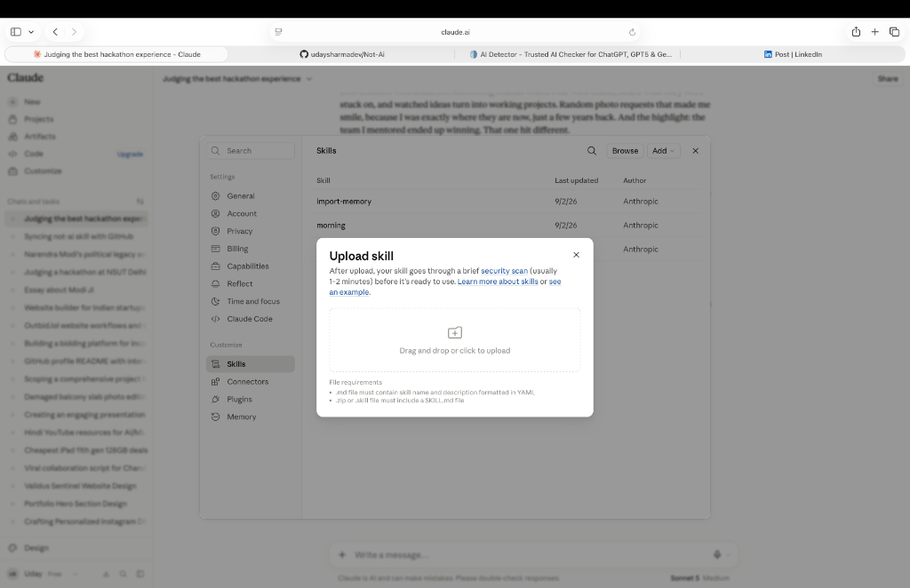This screenshot has width=910, height=588.
Task: Open a new tab with plus icon
Action: (x=874, y=32)
